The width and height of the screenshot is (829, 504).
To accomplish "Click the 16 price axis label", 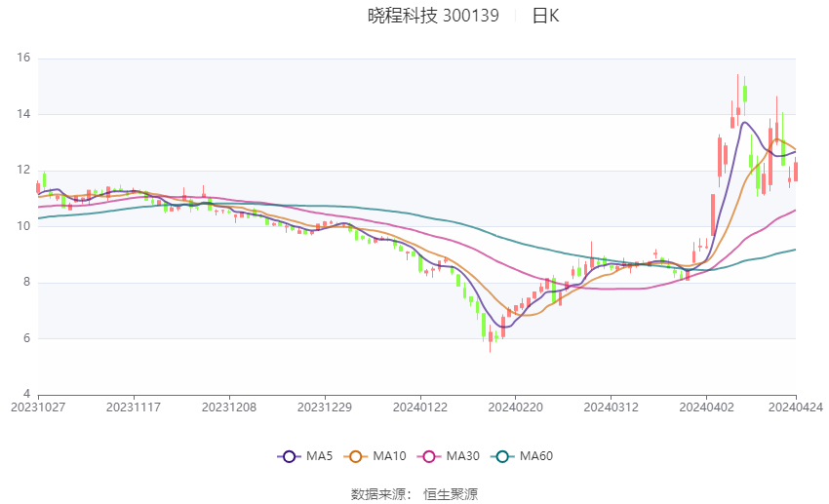I will click(x=23, y=58).
